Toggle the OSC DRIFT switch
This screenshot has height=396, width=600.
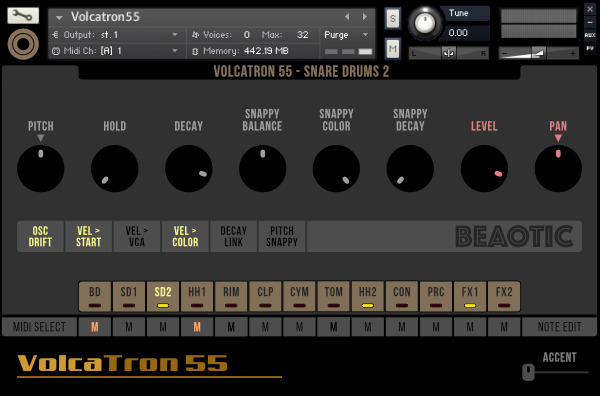pos(40,236)
